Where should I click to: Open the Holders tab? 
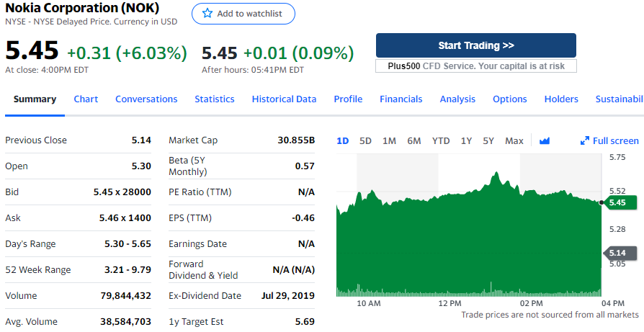[x=561, y=99]
